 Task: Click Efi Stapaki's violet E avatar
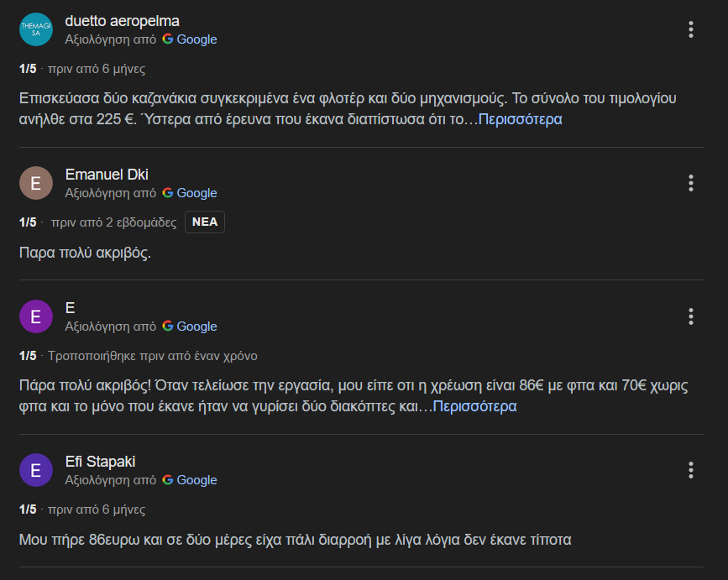click(36, 470)
